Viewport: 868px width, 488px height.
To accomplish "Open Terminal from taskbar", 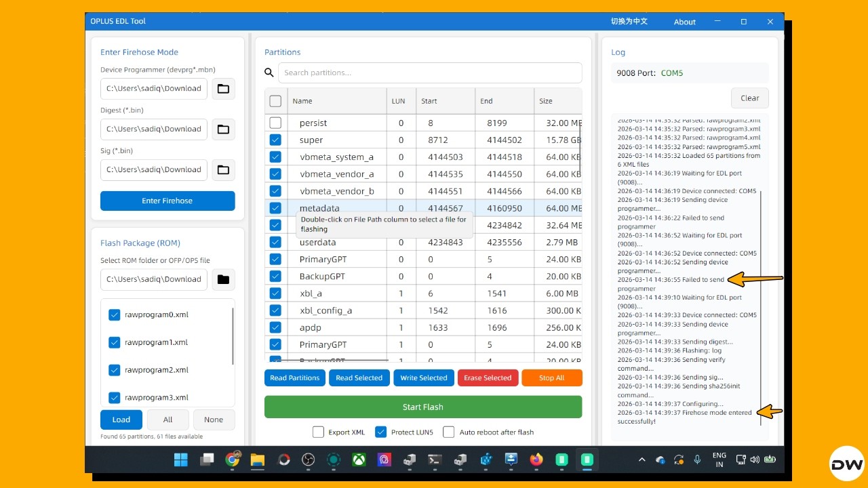I will click(435, 460).
